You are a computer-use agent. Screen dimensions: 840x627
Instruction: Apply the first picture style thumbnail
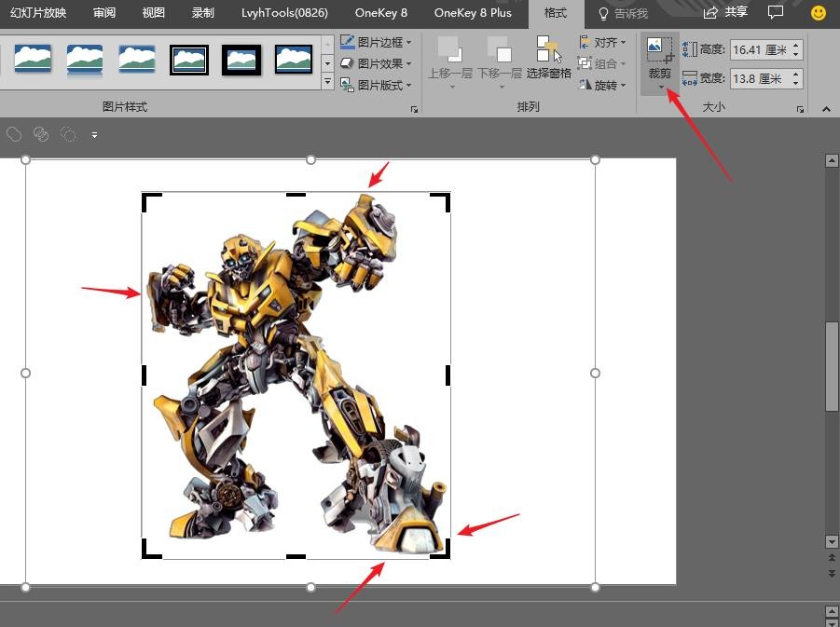point(33,59)
